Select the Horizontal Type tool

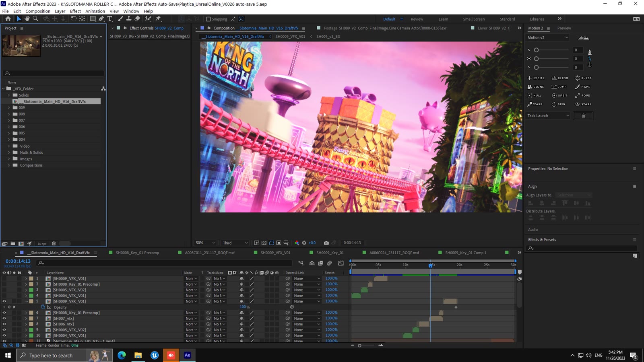[x=110, y=19]
